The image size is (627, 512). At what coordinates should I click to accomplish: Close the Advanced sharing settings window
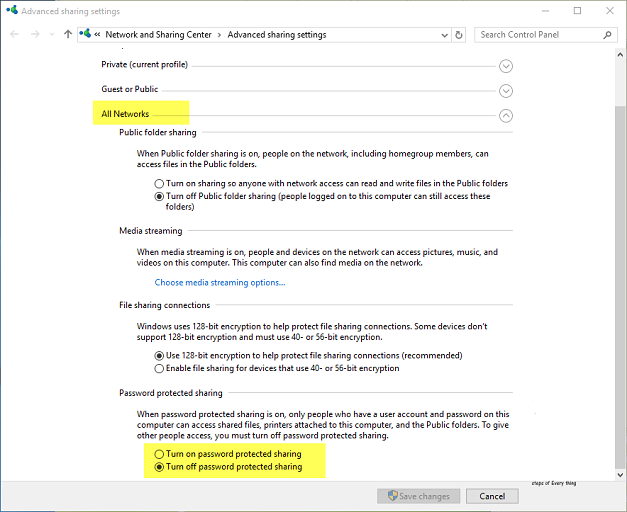610,11
